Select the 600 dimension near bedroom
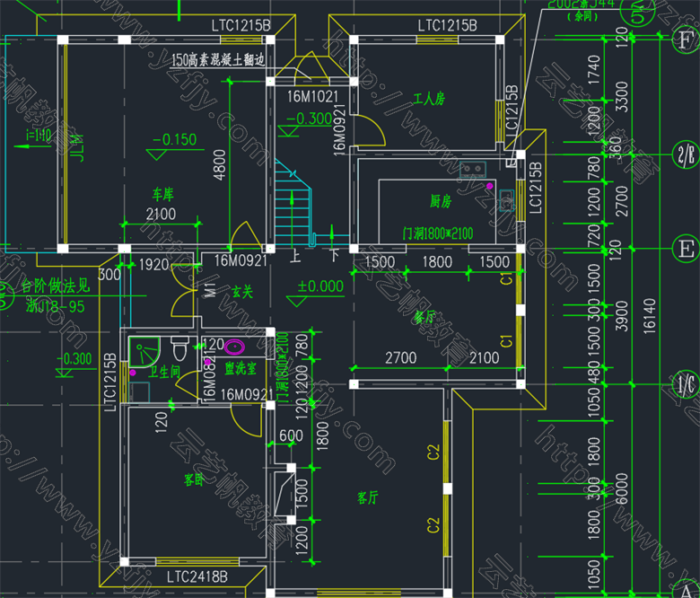 pos(291,435)
